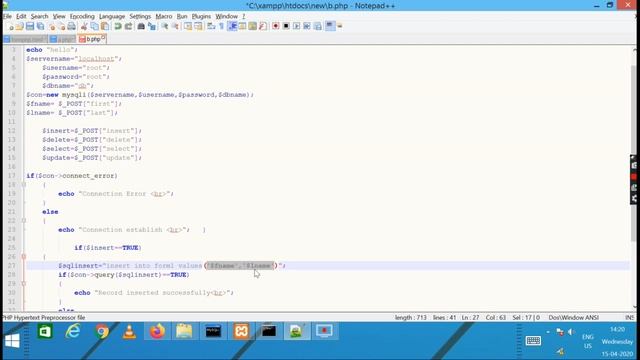Click the 'Ln : 27' status entry
The height and width of the screenshot is (360, 640).
click(470, 317)
